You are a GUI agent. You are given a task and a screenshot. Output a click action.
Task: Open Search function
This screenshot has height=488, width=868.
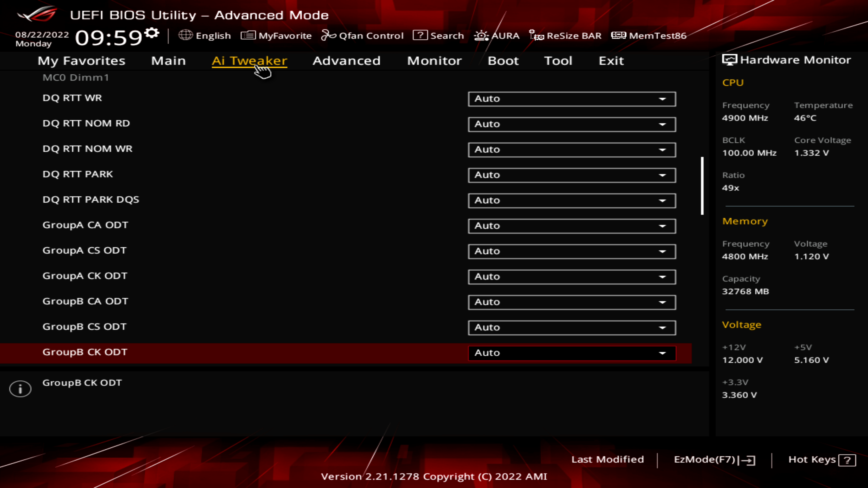click(440, 35)
